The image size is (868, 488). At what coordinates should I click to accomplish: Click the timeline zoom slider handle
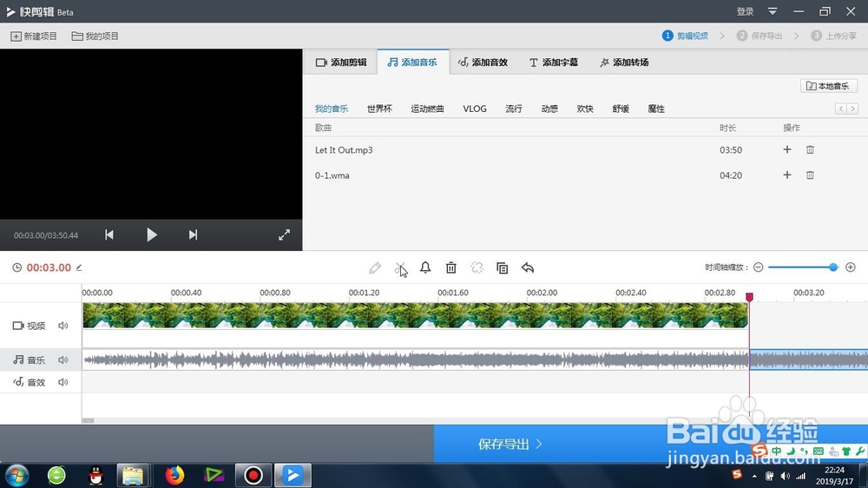pyautogui.click(x=833, y=267)
